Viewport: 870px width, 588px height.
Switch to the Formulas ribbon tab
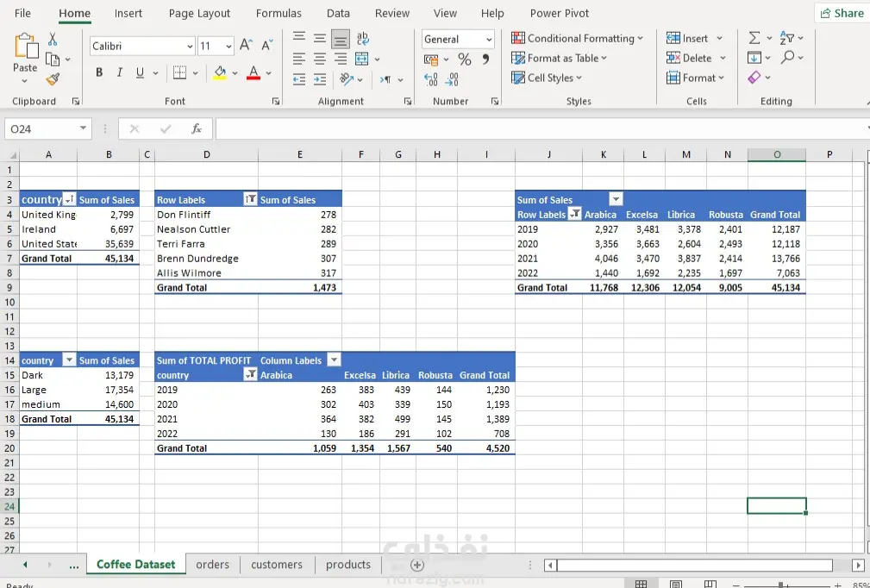(x=279, y=13)
